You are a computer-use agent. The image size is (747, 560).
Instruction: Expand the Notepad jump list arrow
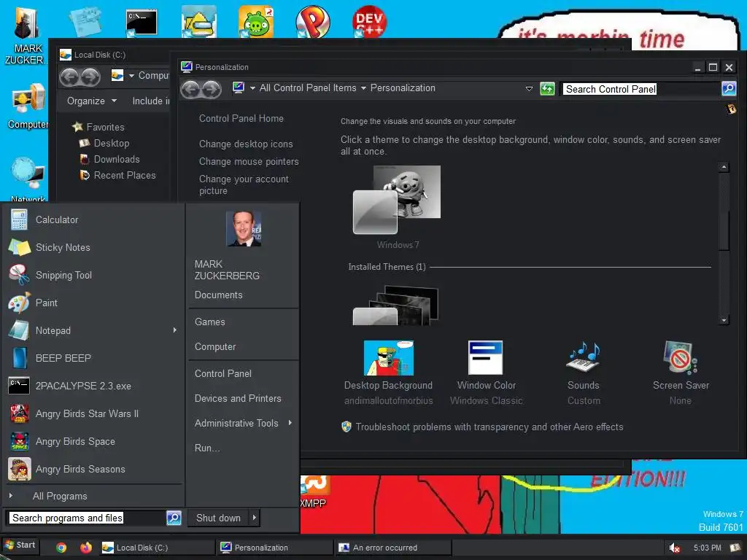pos(175,330)
